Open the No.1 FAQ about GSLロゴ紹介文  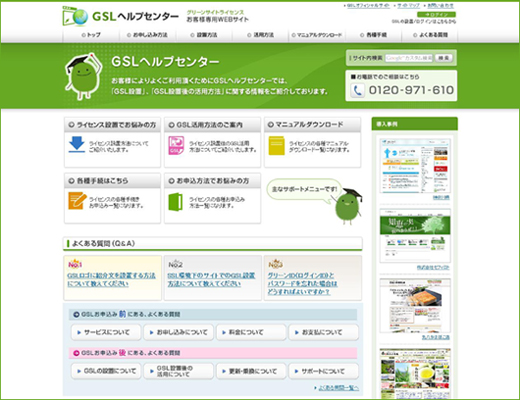coord(111,280)
